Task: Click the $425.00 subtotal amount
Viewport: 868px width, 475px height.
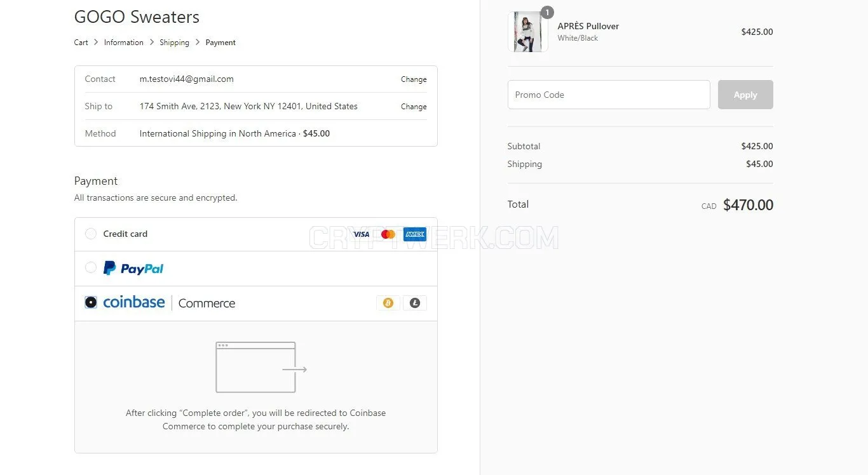Action: click(757, 146)
